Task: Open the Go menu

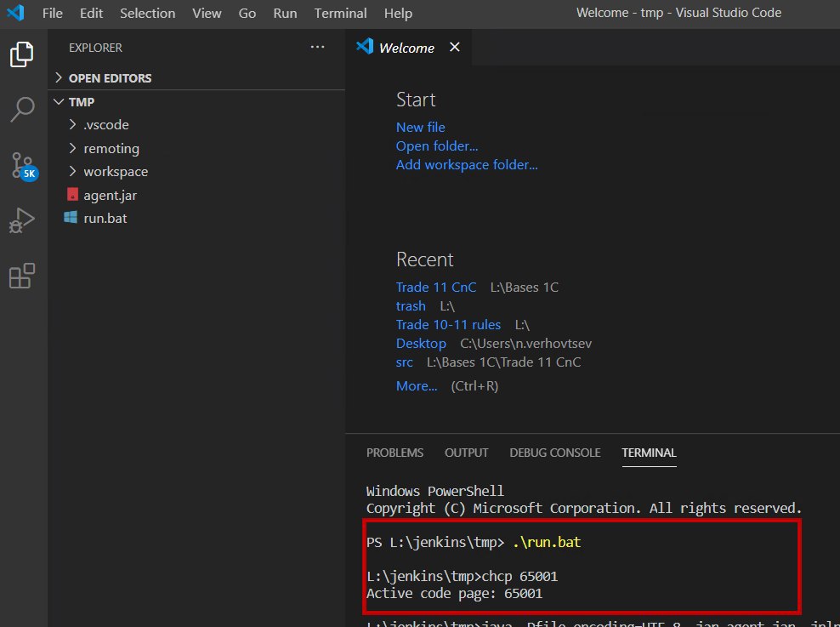Action: (247, 13)
